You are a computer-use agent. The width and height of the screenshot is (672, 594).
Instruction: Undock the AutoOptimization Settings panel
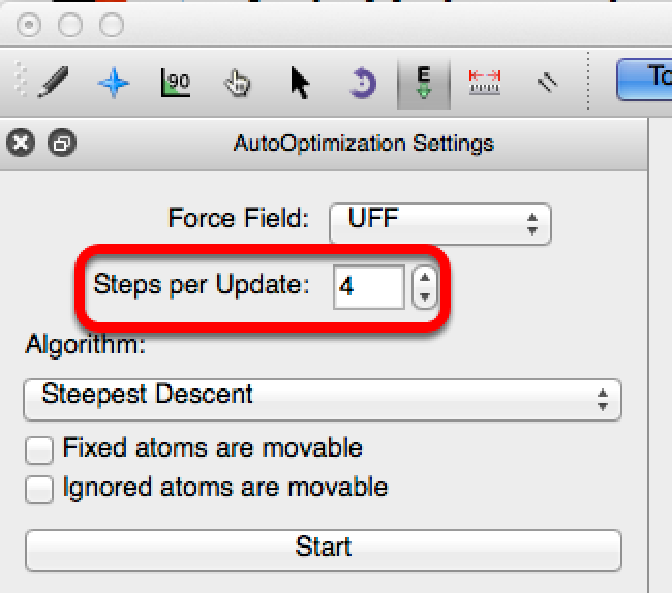click(x=62, y=144)
